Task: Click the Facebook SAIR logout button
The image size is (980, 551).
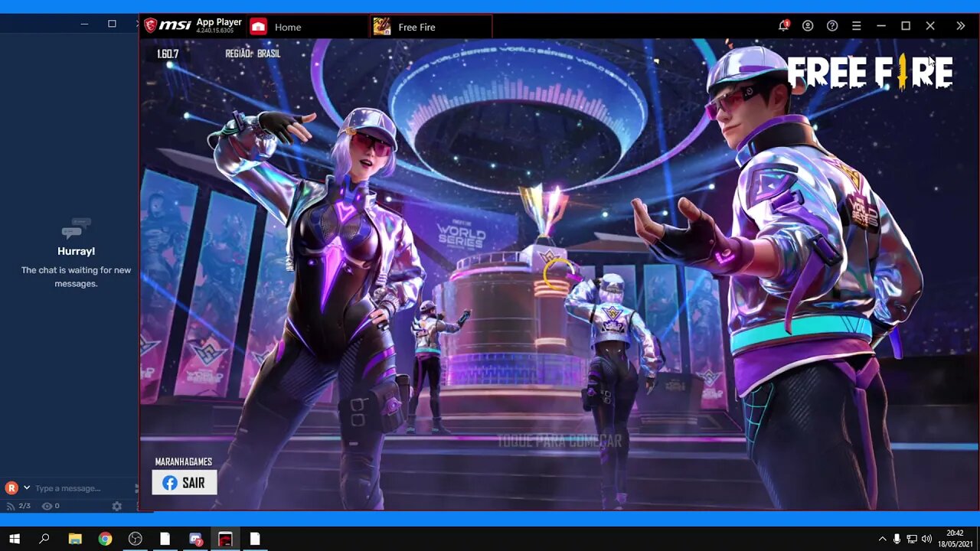Action: [184, 483]
